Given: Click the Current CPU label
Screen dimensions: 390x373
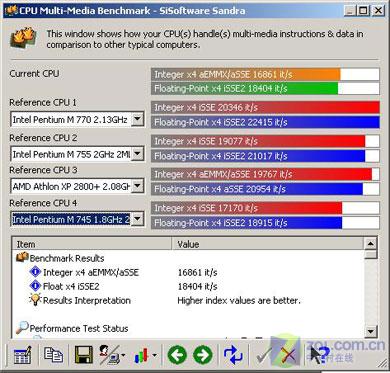Looking at the screenshot, I should click(x=34, y=73).
